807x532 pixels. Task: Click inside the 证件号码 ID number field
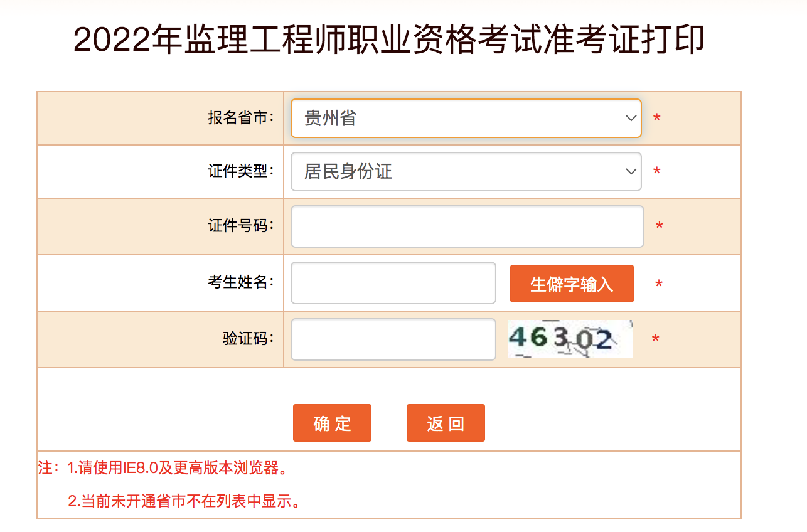(466, 226)
